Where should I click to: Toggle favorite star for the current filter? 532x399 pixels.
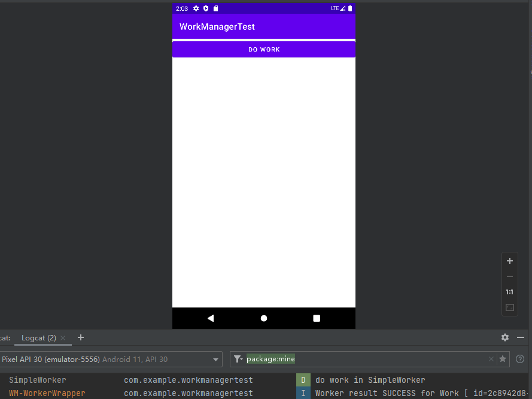pos(503,359)
